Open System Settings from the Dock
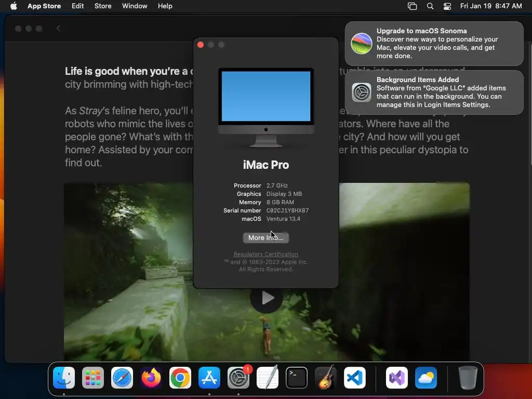This screenshot has width=532, height=399. pyautogui.click(x=238, y=378)
